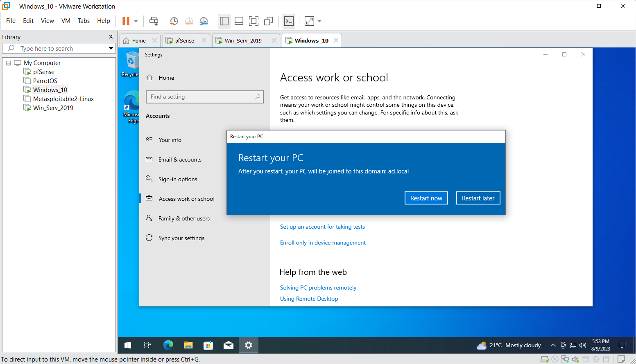The width and height of the screenshot is (636, 364).
Task: Click the Restart now button
Action: [x=426, y=198]
